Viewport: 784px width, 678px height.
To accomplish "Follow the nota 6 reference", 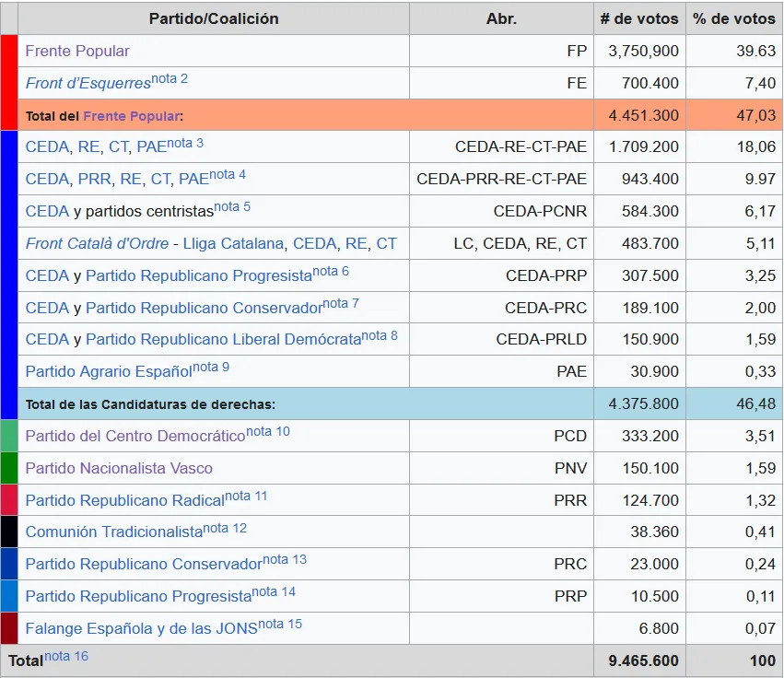I will (x=331, y=272).
